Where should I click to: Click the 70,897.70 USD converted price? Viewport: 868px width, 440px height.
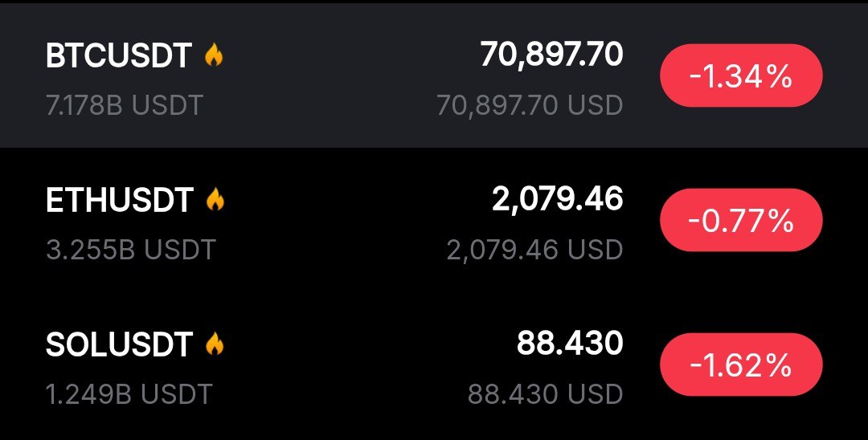tap(530, 104)
